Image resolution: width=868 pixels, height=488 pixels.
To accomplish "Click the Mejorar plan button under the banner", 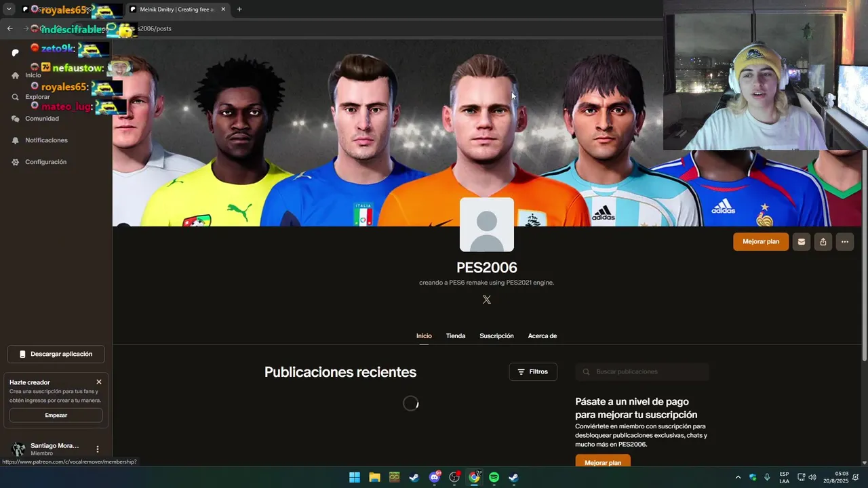I will tap(761, 242).
